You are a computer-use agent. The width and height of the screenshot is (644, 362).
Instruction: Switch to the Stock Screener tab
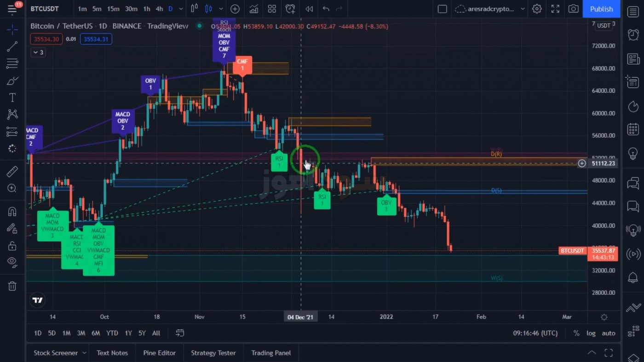point(56,353)
